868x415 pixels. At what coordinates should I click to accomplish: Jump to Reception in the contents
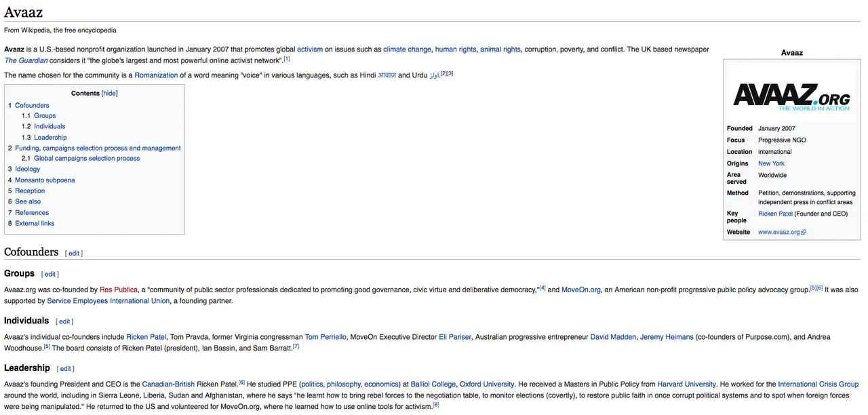pos(30,191)
